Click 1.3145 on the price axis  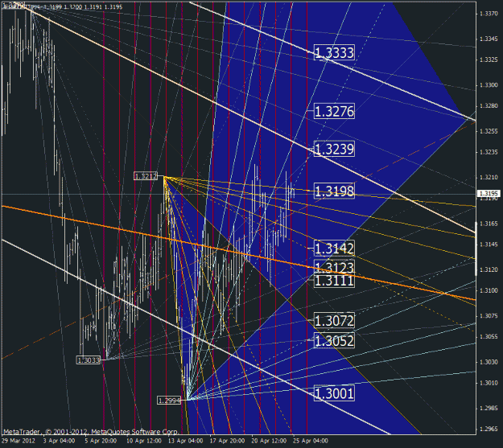(x=489, y=245)
